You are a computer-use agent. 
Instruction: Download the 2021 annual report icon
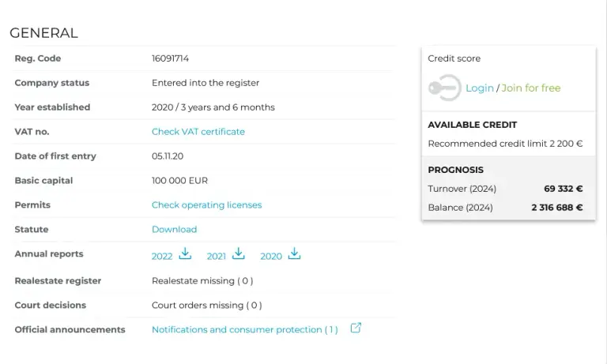[239, 253]
